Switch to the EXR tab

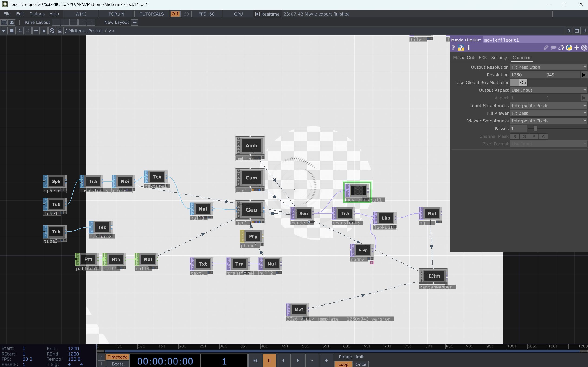pyautogui.click(x=483, y=58)
